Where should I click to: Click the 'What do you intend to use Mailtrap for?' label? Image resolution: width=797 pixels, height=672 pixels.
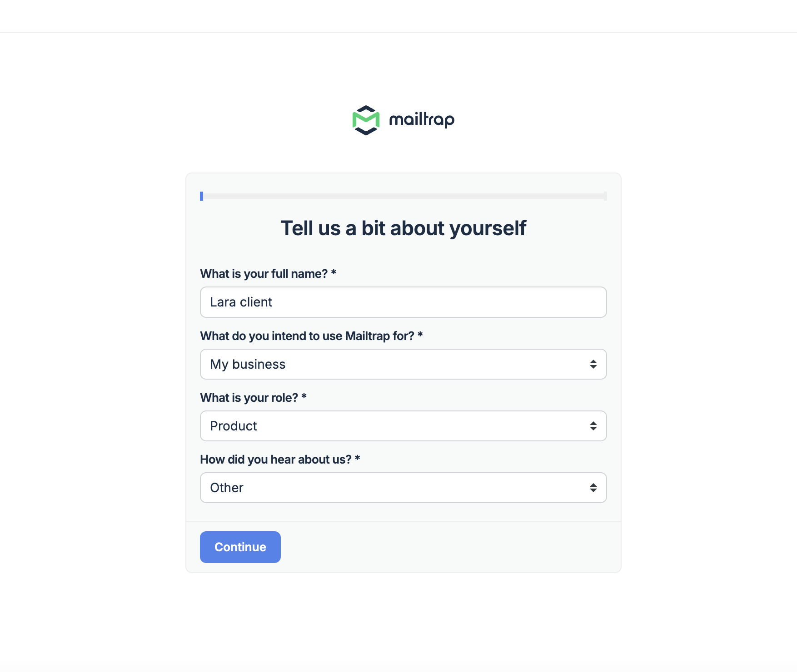307,336
